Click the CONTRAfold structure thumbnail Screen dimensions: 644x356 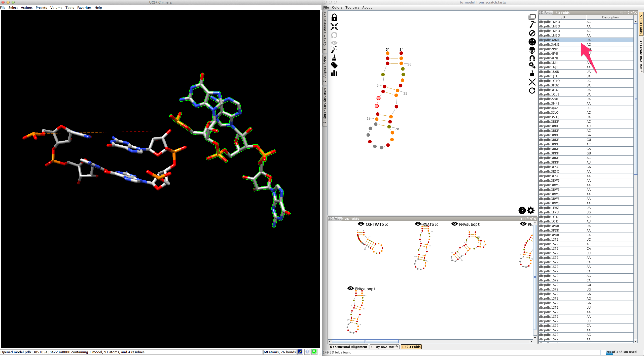[370, 242]
